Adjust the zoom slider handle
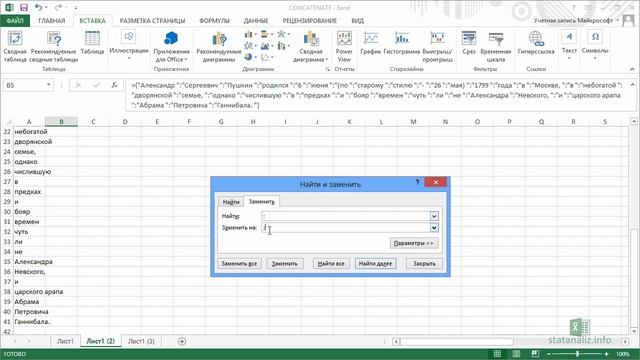The width and height of the screenshot is (640, 360). pyautogui.click(x=577, y=354)
